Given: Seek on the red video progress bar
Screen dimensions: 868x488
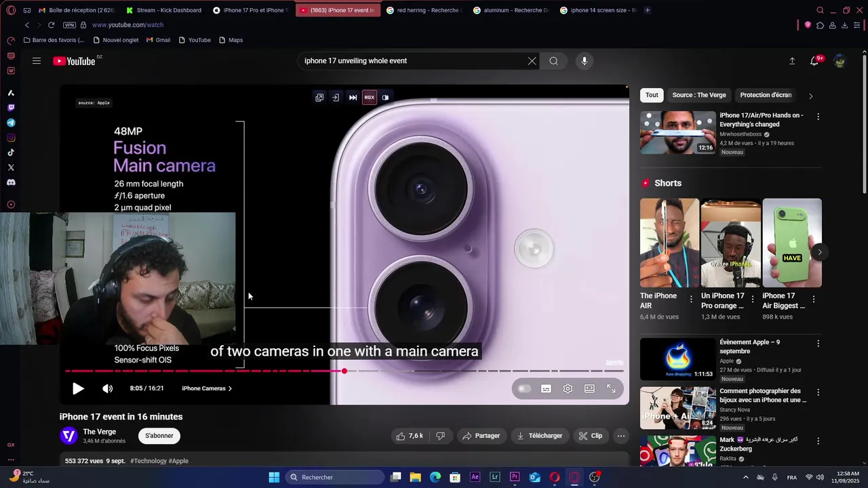Looking at the screenshot, I should [344, 371].
